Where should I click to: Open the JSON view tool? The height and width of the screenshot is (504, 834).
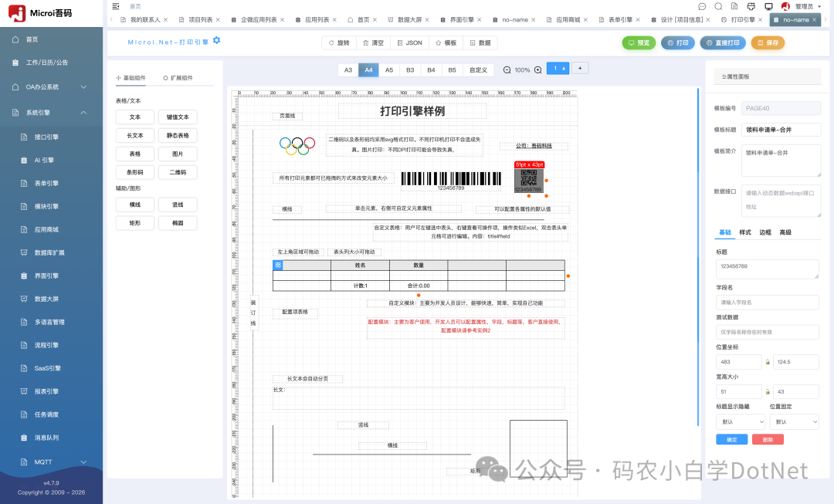[409, 42]
